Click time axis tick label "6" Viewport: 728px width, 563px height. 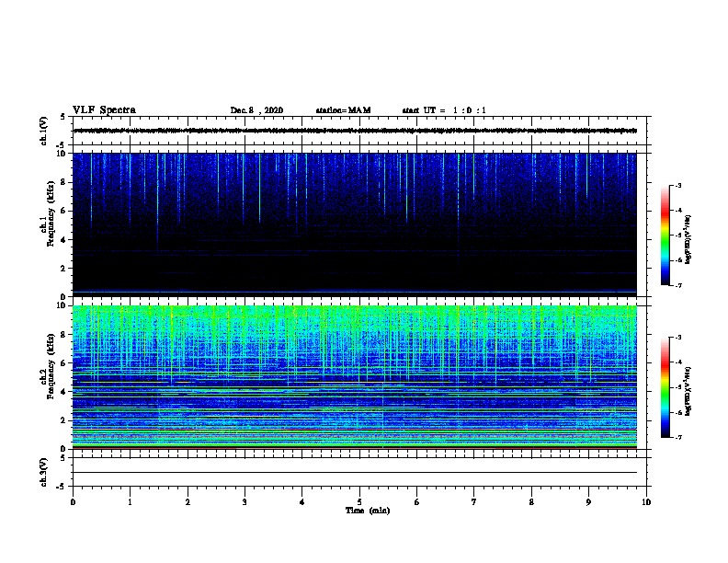(x=417, y=502)
